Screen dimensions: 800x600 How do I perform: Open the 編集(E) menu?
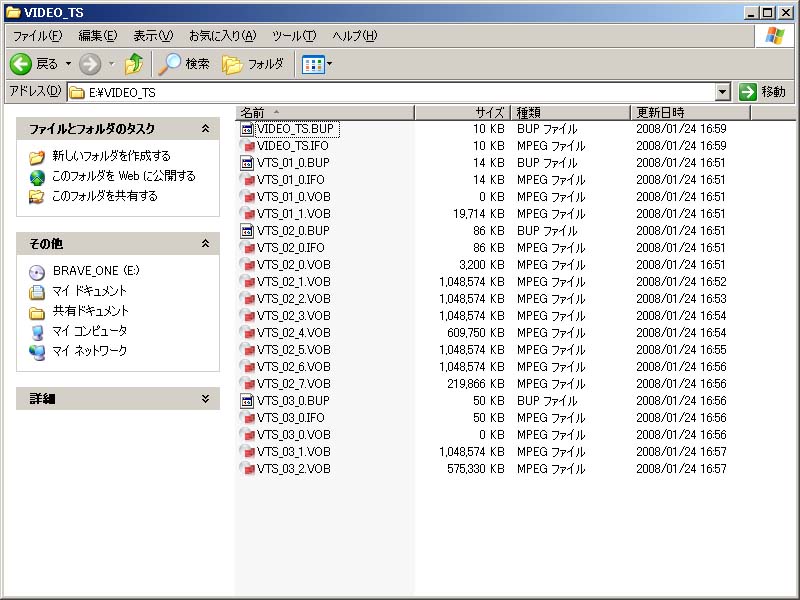click(x=97, y=36)
